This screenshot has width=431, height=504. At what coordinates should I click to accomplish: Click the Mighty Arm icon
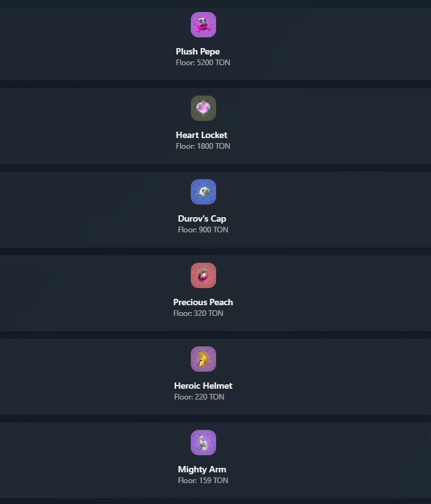203,443
